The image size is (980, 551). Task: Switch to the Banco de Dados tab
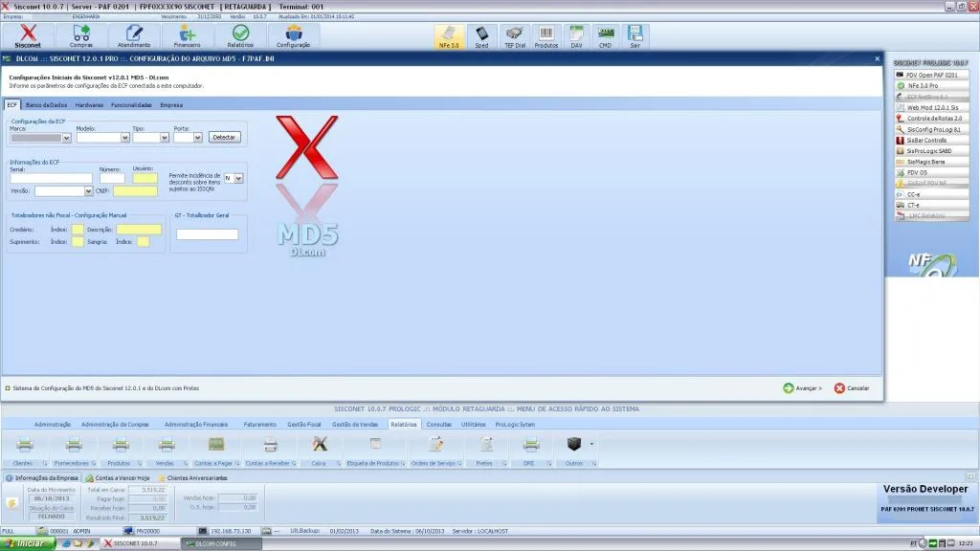pyautogui.click(x=46, y=105)
